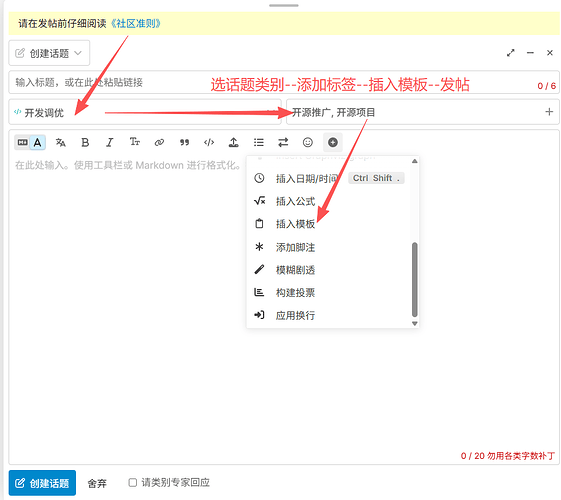Image resolution: width=561 pixels, height=500 pixels.
Task: Switch to rich text editor mode
Action: 38,143
